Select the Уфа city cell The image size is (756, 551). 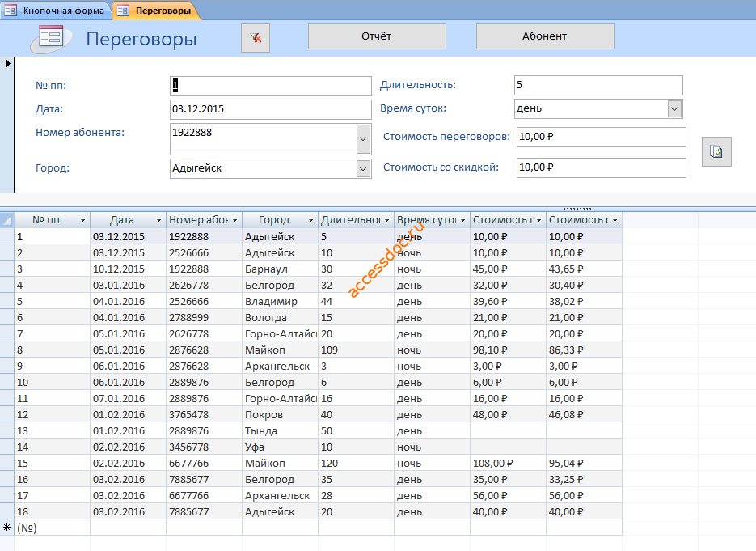(x=280, y=447)
